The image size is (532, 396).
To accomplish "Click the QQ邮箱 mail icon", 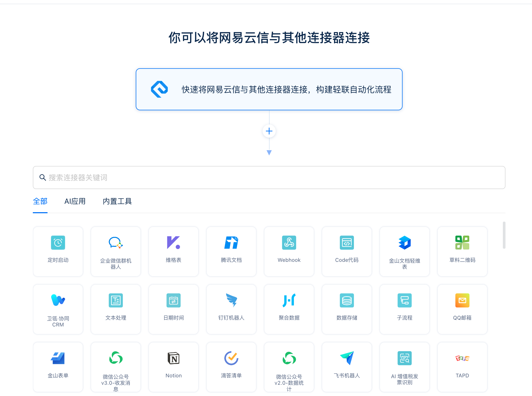I will click(462, 300).
